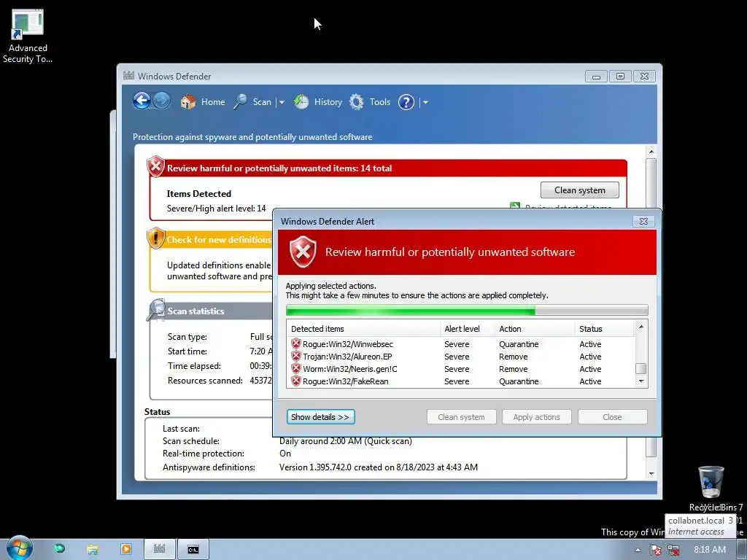Click the network tray icon
This screenshot has height=560, width=747.
point(673,550)
